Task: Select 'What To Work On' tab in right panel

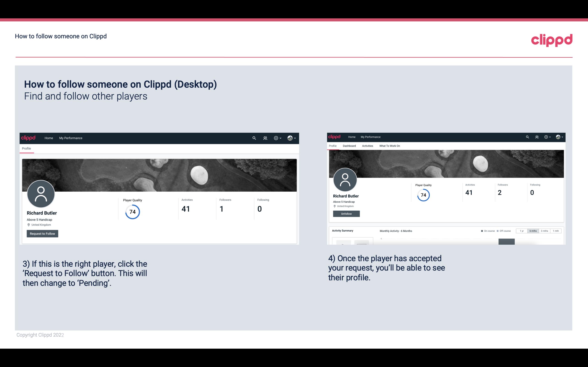Action: [x=389, y=146]
